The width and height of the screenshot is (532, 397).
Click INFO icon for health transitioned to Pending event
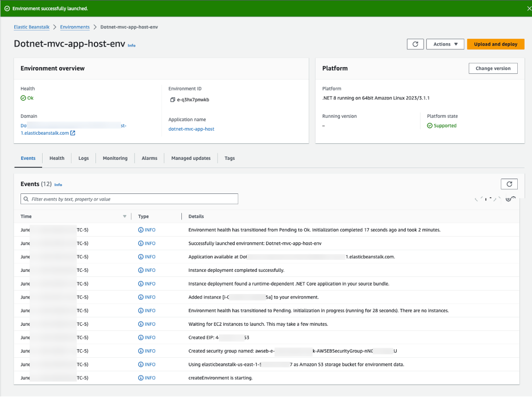pos(141,311)
